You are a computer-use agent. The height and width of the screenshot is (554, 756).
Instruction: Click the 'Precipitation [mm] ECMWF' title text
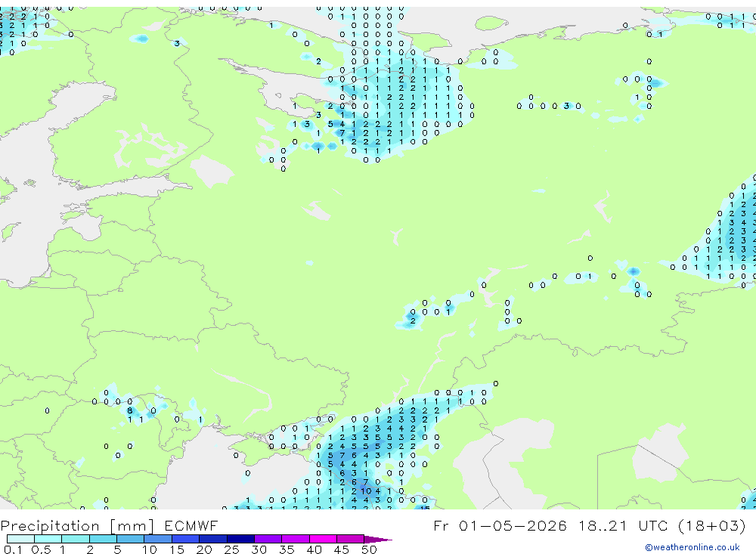[109, 525]
